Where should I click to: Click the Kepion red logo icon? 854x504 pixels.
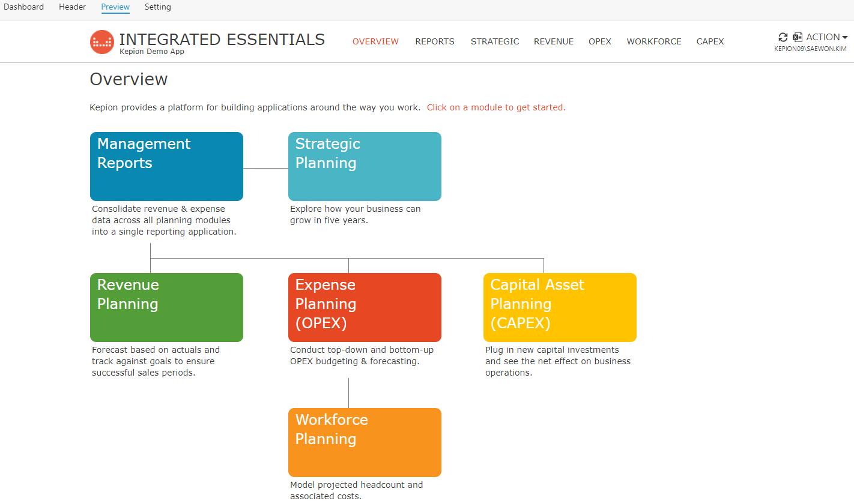pos(102,42)
